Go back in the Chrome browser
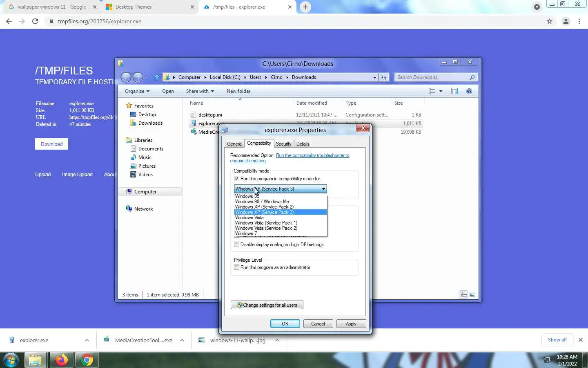The height and width of the screenshot is (368, 588). point(9,21)
